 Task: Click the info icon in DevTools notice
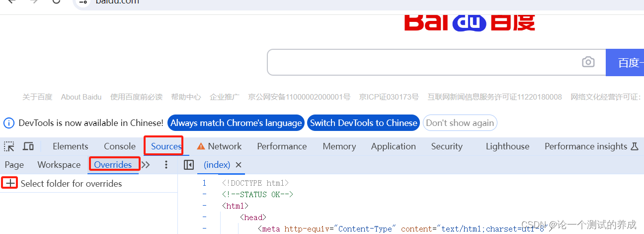pyautogui.click(x=9, y=123)
